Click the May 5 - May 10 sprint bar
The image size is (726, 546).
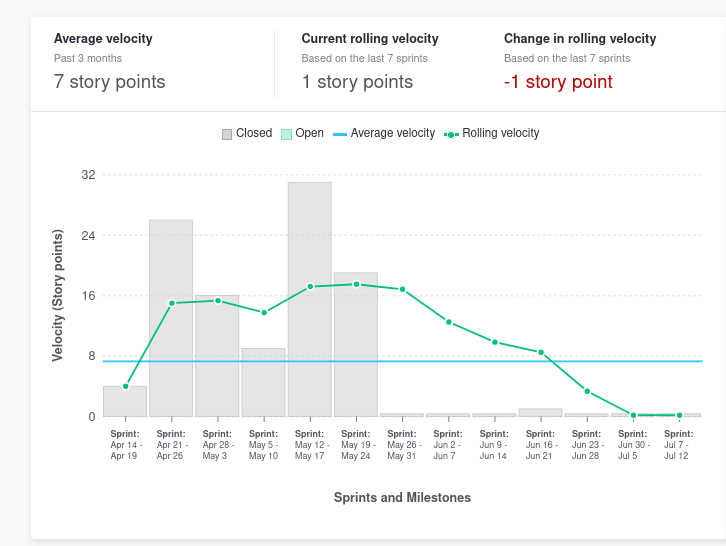(x=263, y=385)
